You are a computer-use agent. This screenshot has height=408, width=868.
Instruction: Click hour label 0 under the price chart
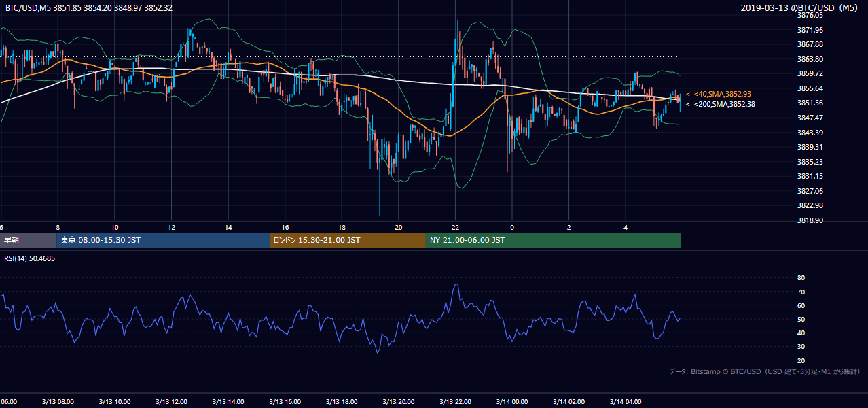click(x=512, y=227)
